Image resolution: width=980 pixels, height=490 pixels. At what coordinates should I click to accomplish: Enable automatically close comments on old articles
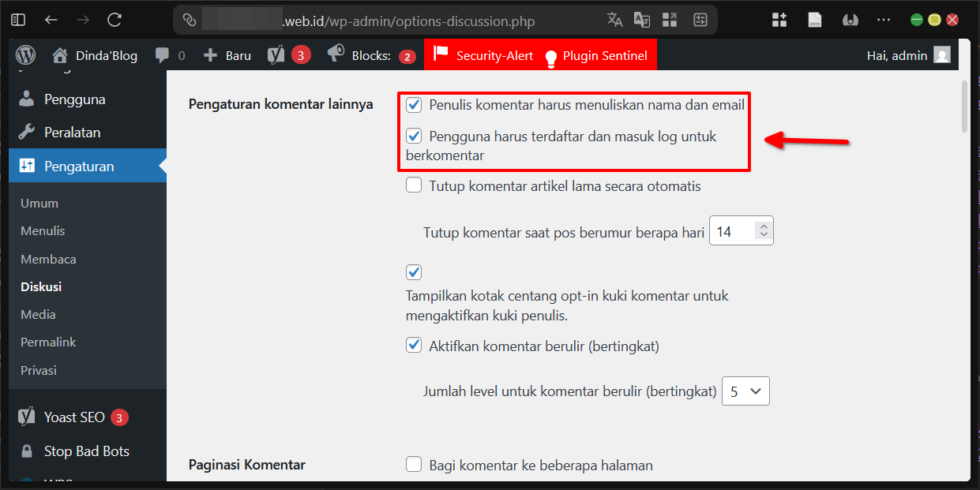coord(414,185)
